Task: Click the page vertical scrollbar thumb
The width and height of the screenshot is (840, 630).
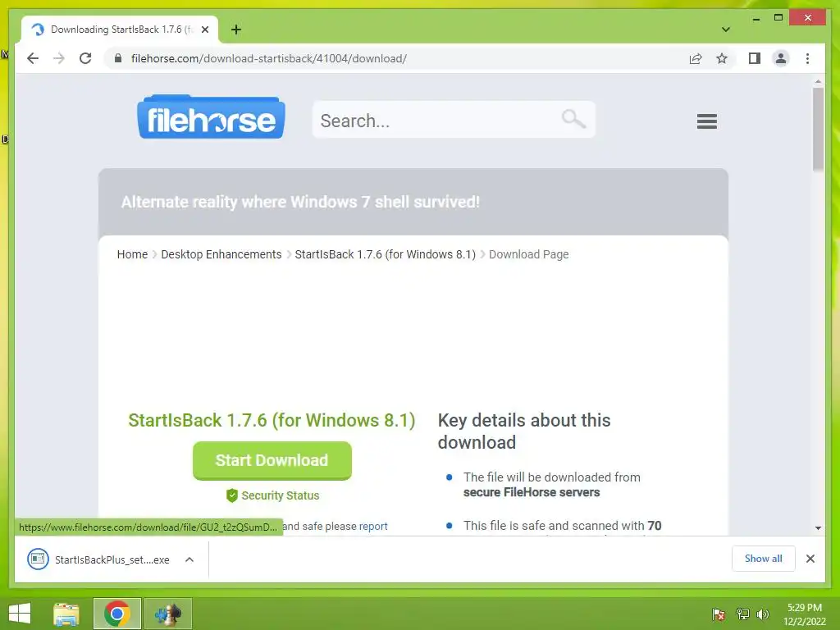Action: coord(818,130)
